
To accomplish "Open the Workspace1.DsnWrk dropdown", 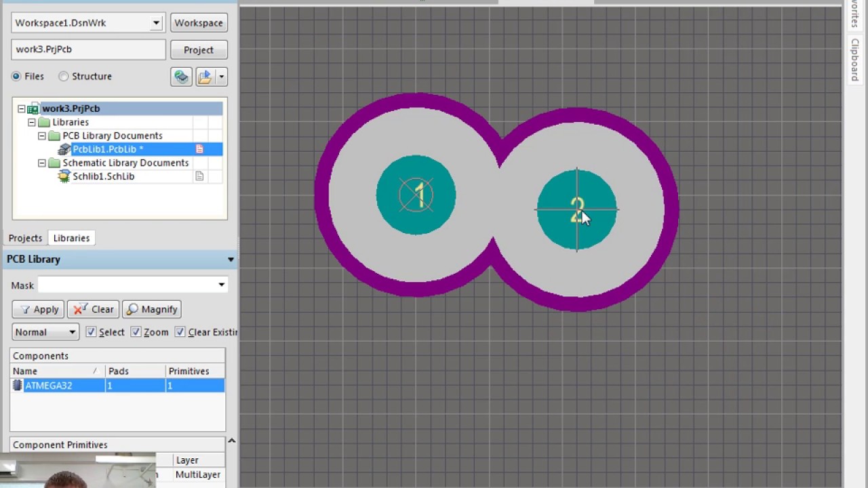I will click(x=156, y=23).
